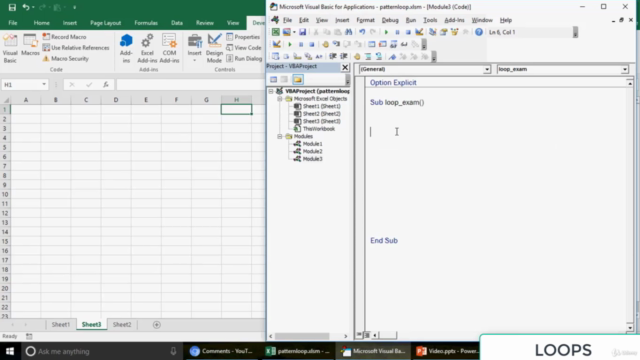The height and width of the screenshot is (360, 640).
Task: Open the VBA Debug menu
Action: click(x=390, y=20)
